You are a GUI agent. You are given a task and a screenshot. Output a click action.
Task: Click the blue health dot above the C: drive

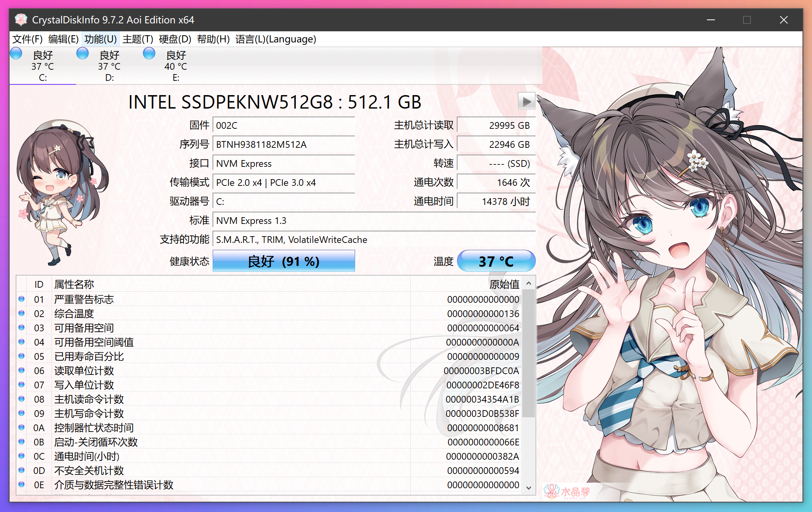coord(16,53)
